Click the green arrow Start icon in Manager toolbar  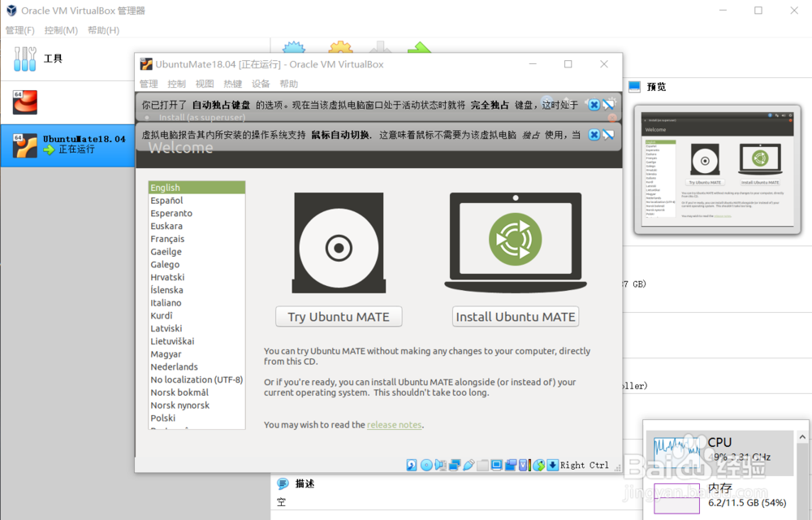point(420,47)
